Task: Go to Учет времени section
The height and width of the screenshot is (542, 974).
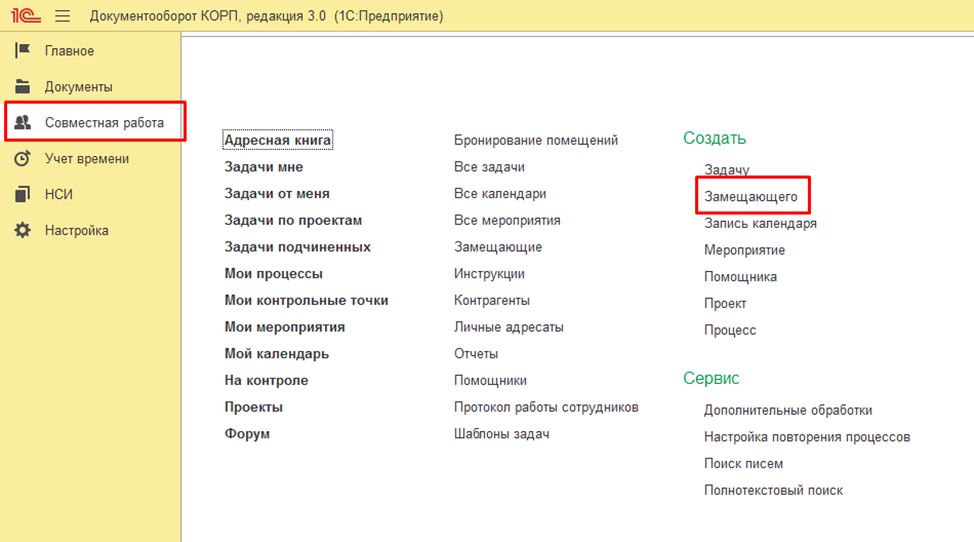Action: [87, 159]
